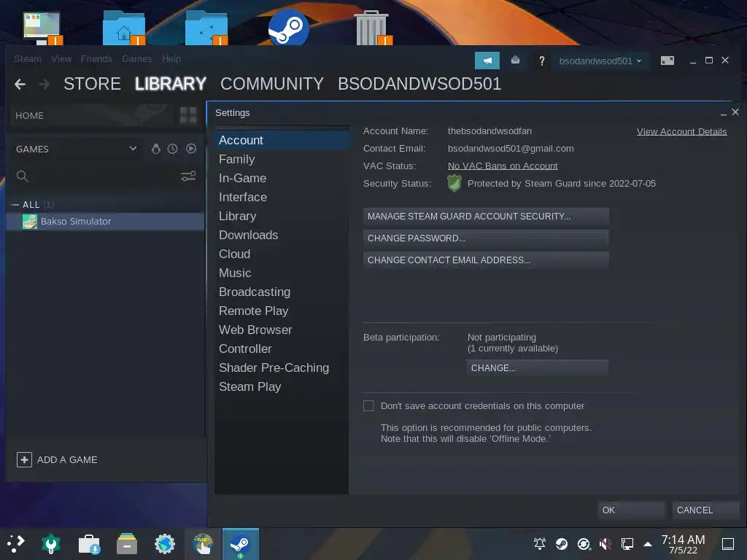Click the Steam task in the taskbar

pyautogui.click(x=241, y=544)
